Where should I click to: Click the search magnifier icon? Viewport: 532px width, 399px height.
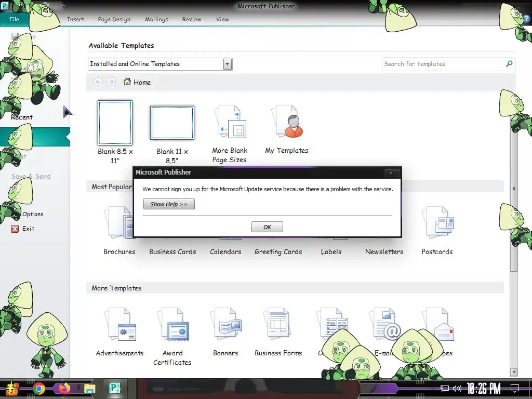(x=509, y=64)
